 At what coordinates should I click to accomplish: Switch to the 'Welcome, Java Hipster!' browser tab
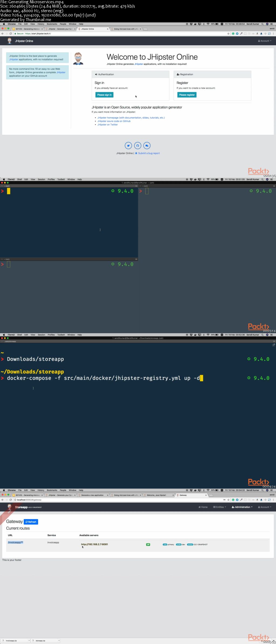159,495
